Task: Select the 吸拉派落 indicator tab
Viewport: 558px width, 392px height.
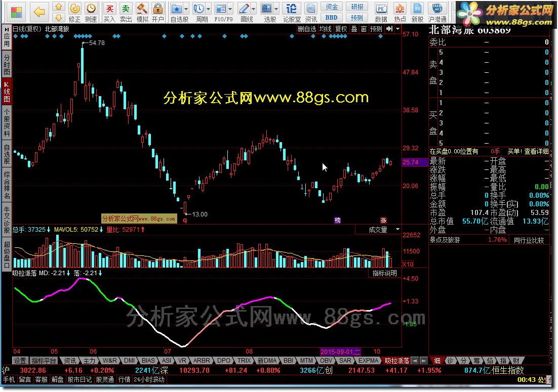Action: tap(397, 360)
